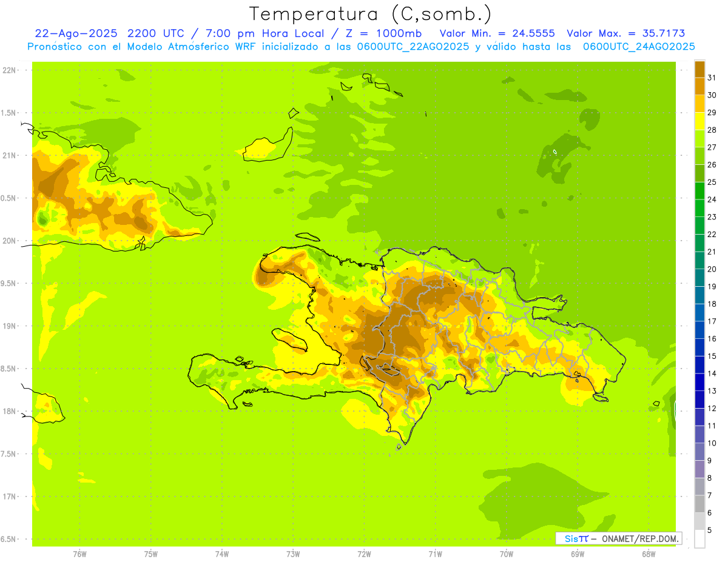The height and width of the screenshot is (562, 728).
Task: Click the "69W" longitude axis label
Action: coord(578,554)
